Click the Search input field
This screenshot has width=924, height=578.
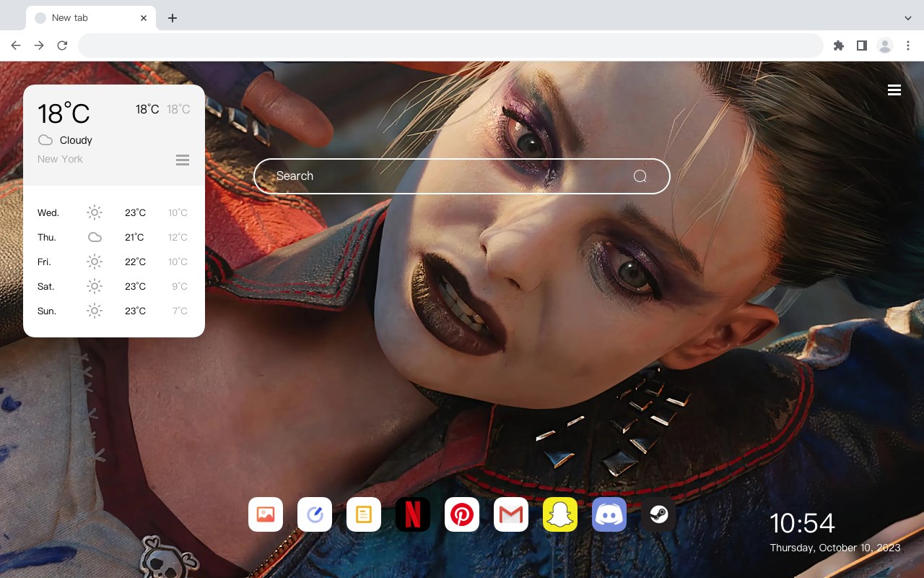tap(462, 176)
